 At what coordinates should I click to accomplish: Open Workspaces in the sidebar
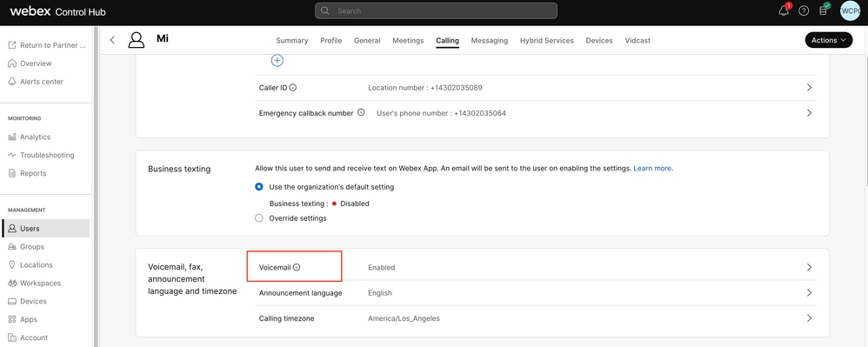40,283
